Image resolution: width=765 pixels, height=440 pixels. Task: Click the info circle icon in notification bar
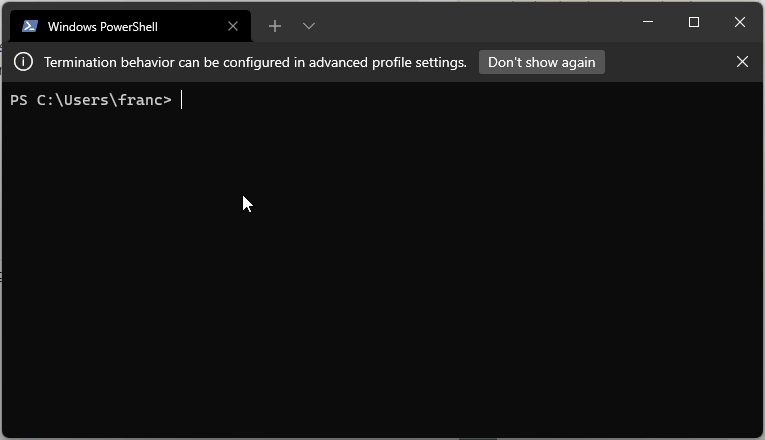23,62
